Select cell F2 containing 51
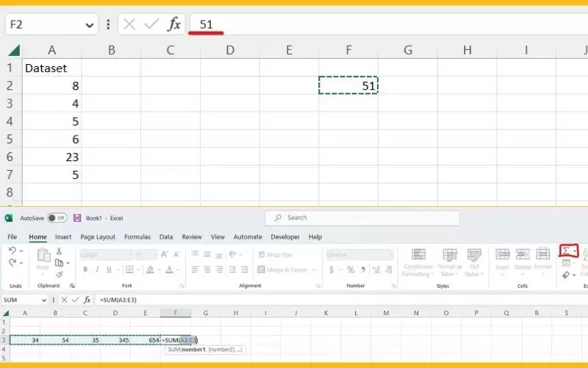 (348, 85)
